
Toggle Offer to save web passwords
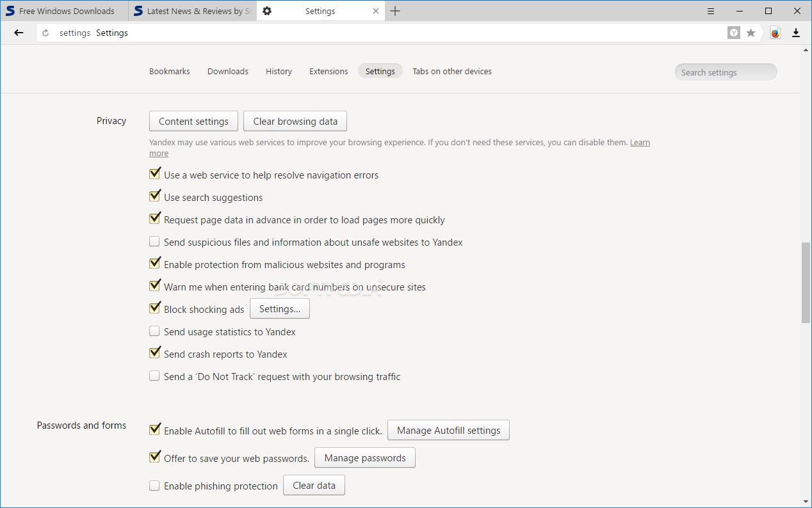(154, 457)
